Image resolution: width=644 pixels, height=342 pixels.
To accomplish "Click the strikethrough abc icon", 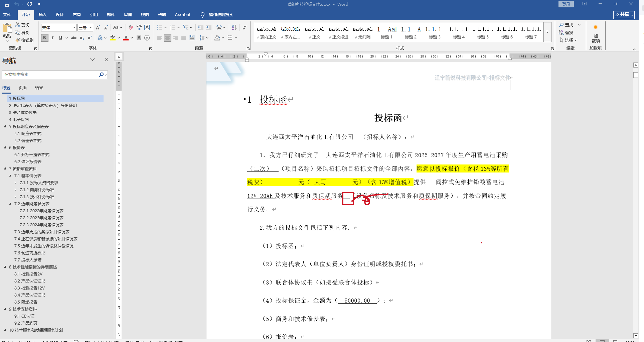I will click(x=74, y=38).
